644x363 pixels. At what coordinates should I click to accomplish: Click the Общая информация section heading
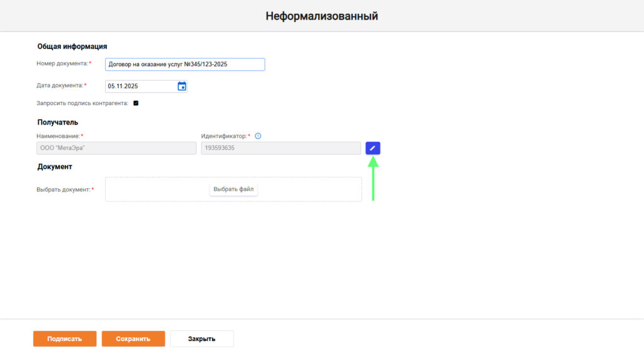72,46
